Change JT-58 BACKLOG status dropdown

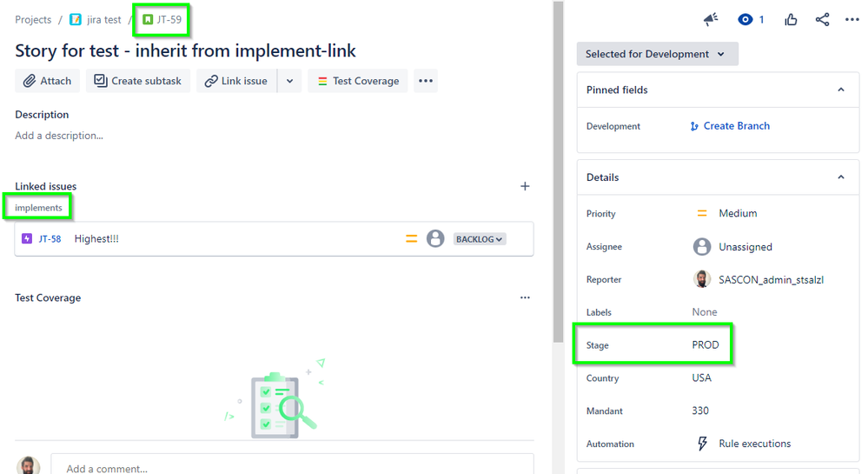point(480,239)
